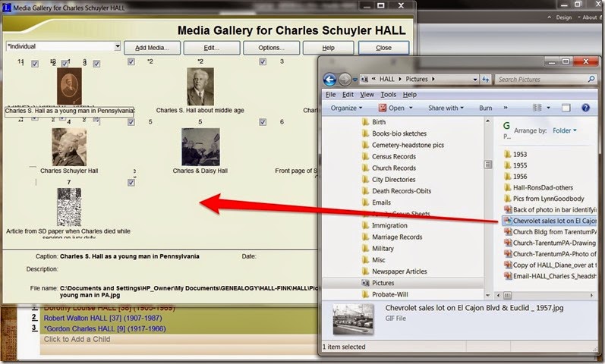This screenshot has width=605, height=364.
Task: Toggle checkbox next to media item 3
Action: pos(263,61)
